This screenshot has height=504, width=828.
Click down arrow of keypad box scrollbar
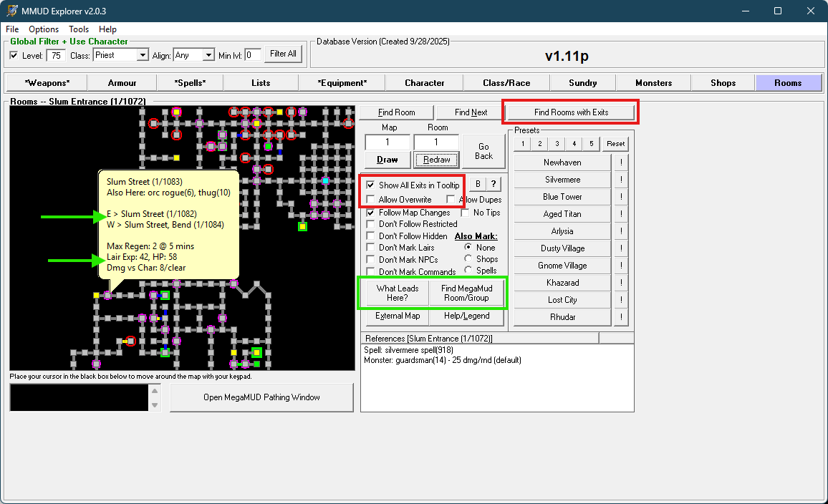click(155, 405)
